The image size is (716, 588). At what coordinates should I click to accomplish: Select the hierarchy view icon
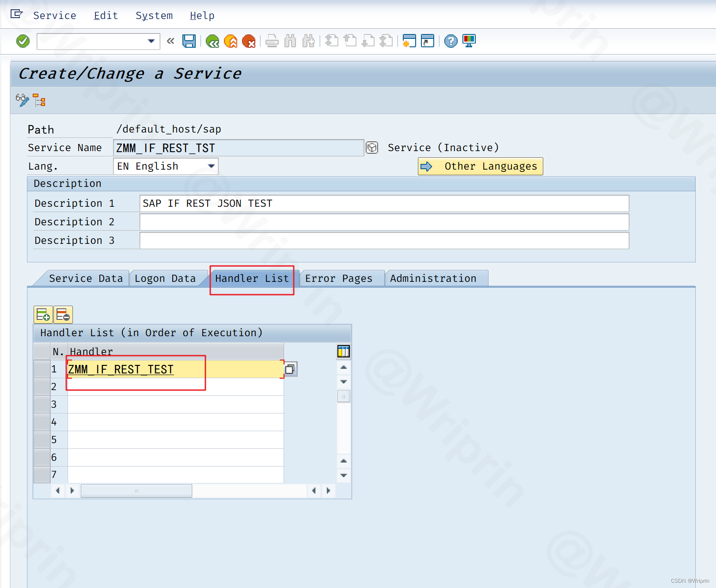(x=39, y=100)
